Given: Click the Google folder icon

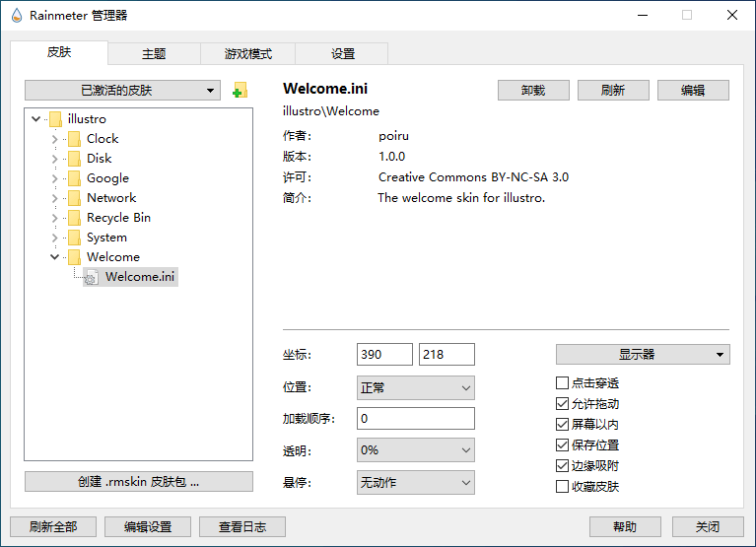Looking at the screenshot, I should click(74, 178).
